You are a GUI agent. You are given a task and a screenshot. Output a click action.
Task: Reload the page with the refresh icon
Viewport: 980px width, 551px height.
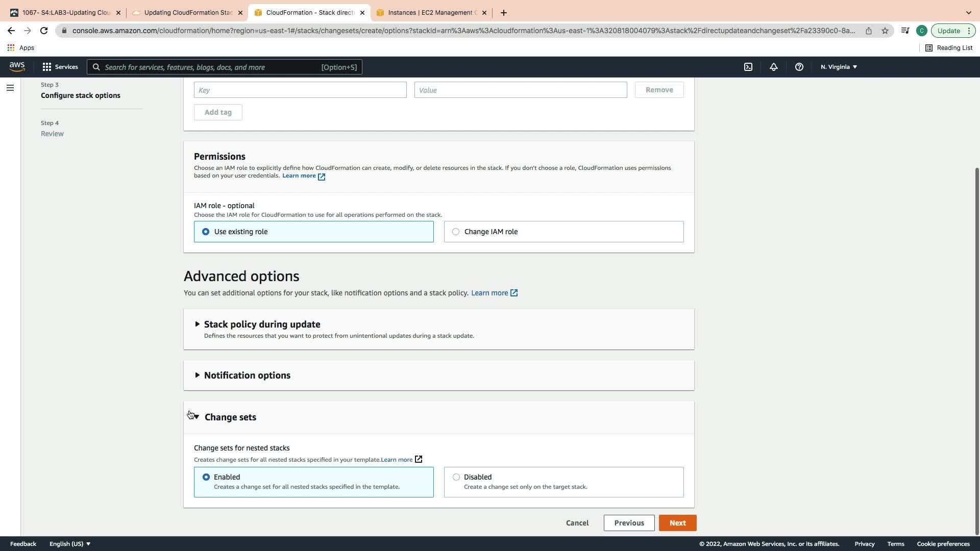point(44,31)
